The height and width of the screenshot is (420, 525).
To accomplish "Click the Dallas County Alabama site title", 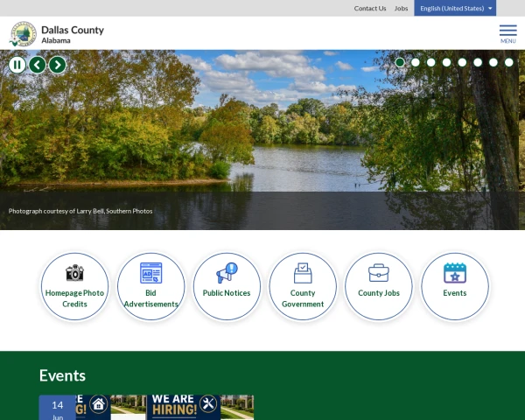I will [x=73, y=34].
